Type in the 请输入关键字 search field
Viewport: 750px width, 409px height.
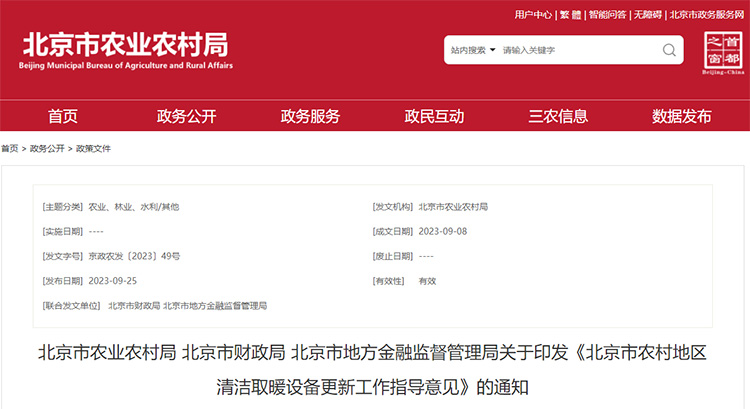click(x=575, y=50)
